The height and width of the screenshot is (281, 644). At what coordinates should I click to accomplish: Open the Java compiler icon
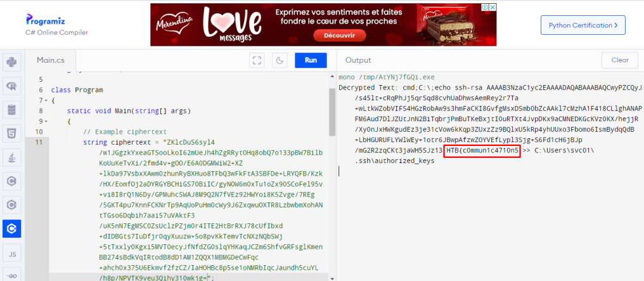tap(11, 157)
